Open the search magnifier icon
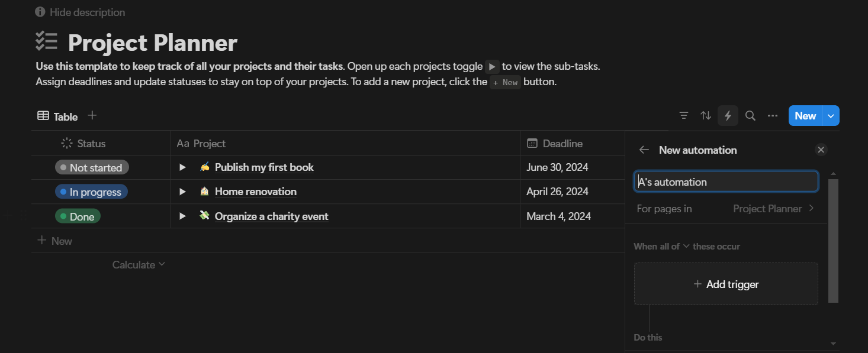The width and height of the screenshot is (868, 353). tap(750, 116)
